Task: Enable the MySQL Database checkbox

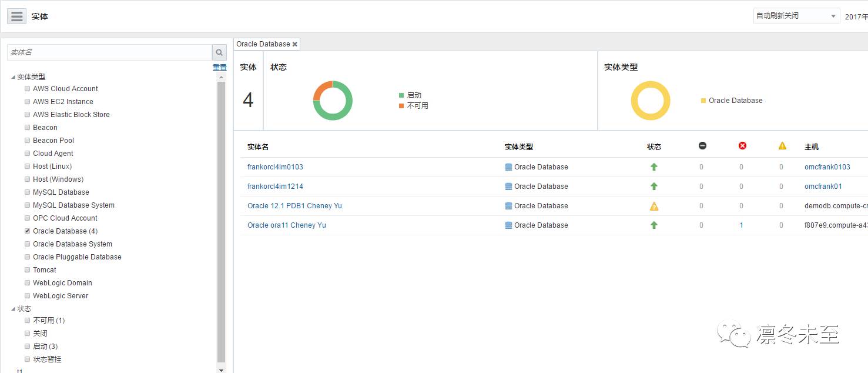Action: (27, 192)
